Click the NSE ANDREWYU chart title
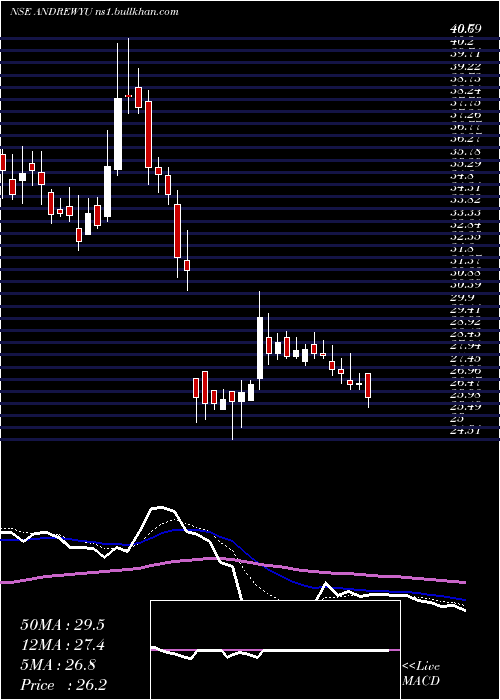 pyautogui.click(x=50, y=12)
